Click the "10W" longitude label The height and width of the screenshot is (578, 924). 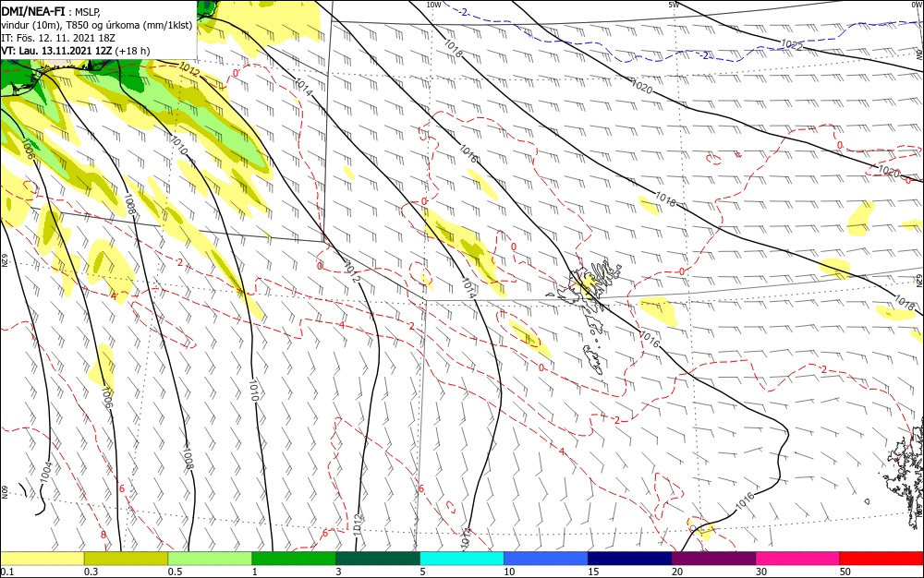433,5
